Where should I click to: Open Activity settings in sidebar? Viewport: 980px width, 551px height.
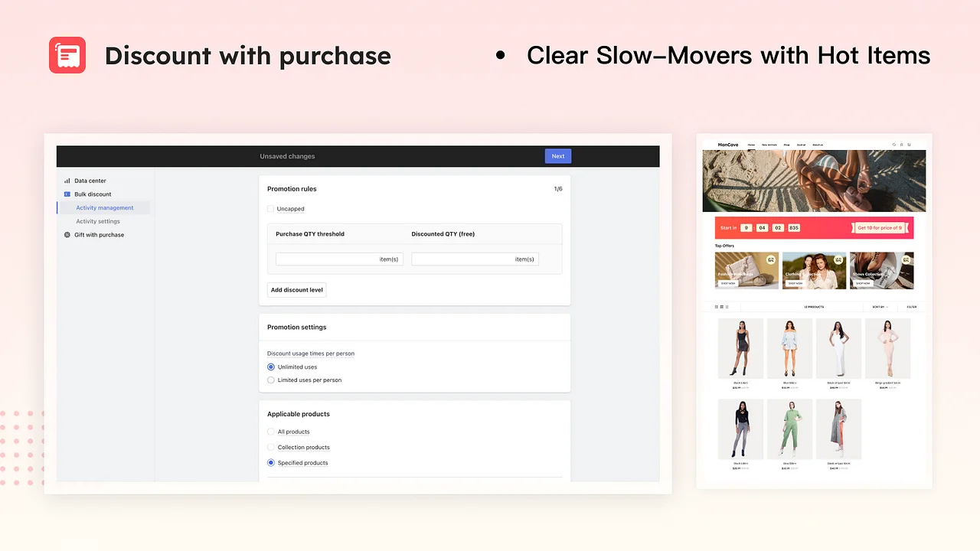tap(98, 221)
